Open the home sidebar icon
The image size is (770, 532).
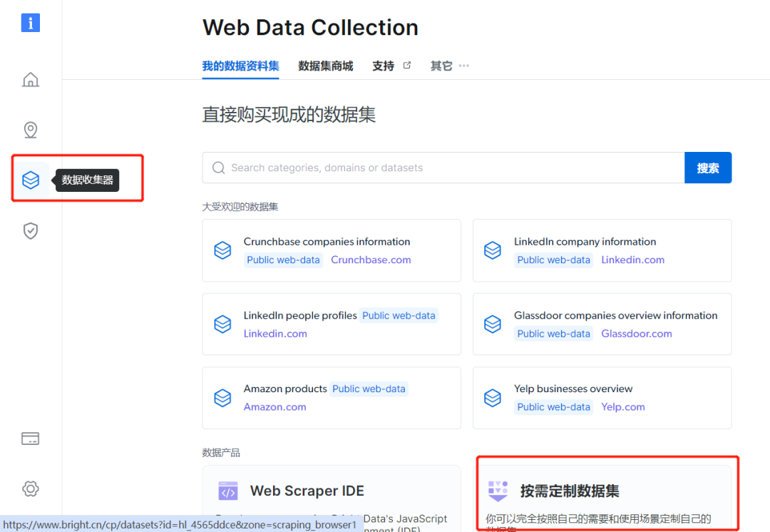tap(31, 80)
